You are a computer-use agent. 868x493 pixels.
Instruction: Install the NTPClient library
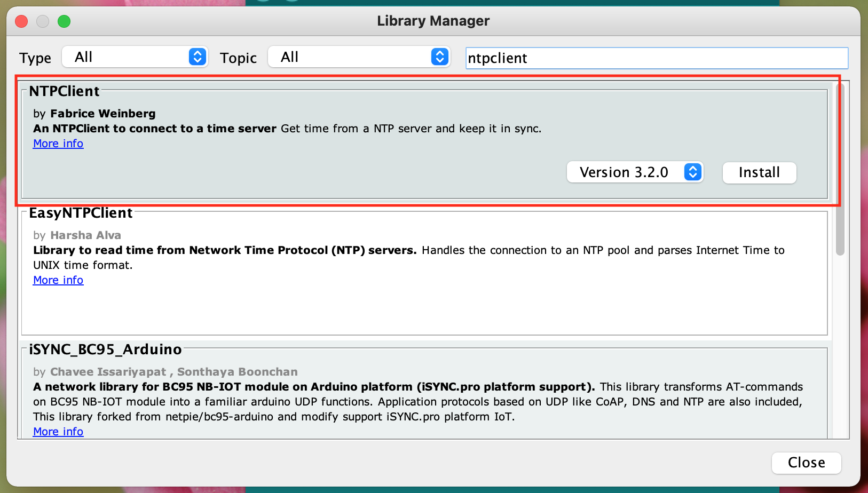(x=759, y=173)
